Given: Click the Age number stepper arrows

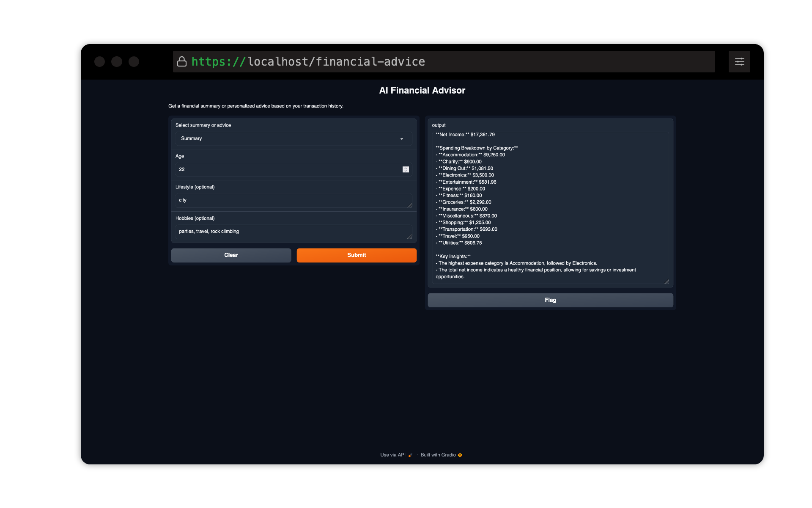Looking at the screenshot, I should [x=406, y=169].
